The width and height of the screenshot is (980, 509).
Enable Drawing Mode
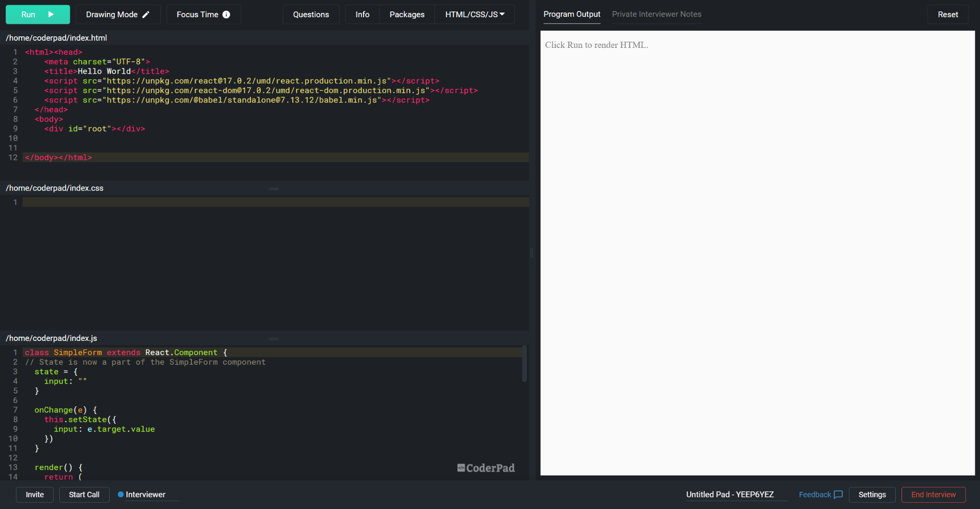point(118,14)
